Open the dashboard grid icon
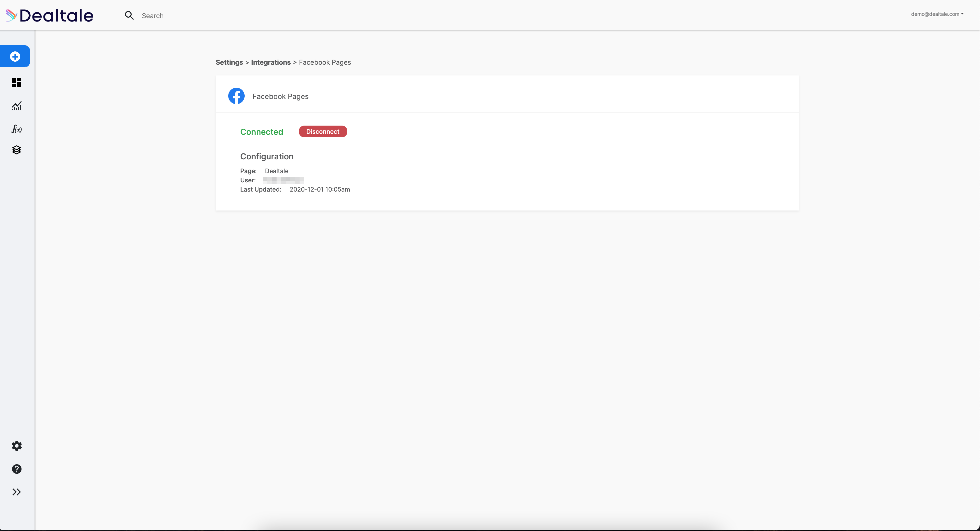This screenshot has height=531, width=980. click(16, 83)
